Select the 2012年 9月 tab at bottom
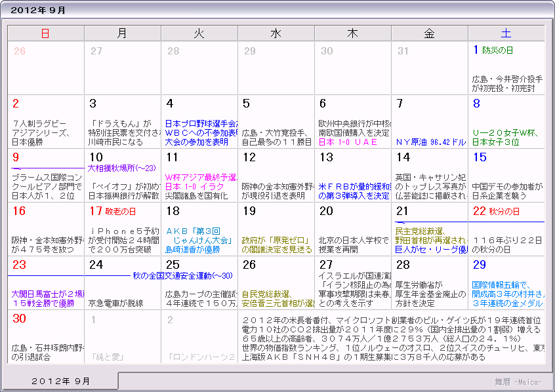Screen dimensions: 555x392 click(x=60, y=381)
